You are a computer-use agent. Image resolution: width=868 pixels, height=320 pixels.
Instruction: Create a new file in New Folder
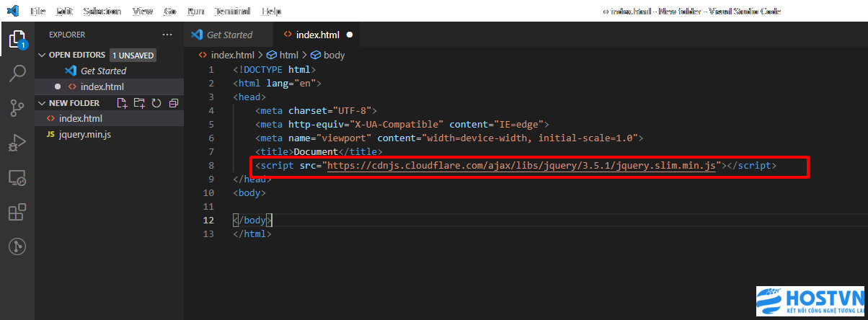122,103
